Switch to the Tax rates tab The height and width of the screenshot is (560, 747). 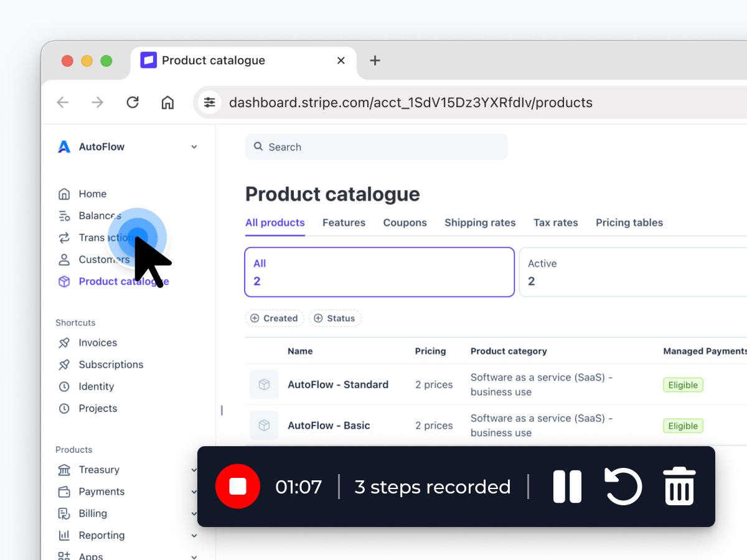(556, 223)
